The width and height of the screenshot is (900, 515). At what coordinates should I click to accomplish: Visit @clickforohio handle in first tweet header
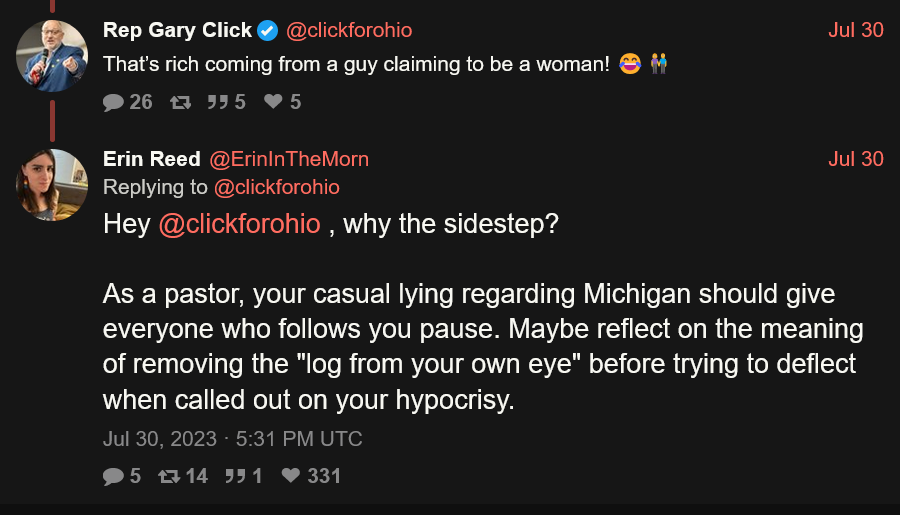click(349, 31)
